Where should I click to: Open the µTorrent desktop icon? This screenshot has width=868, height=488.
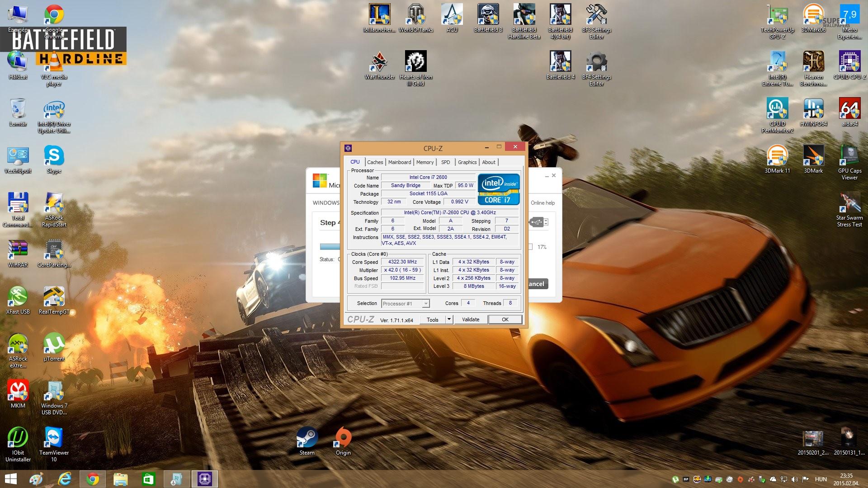click(x=54, y=347)
